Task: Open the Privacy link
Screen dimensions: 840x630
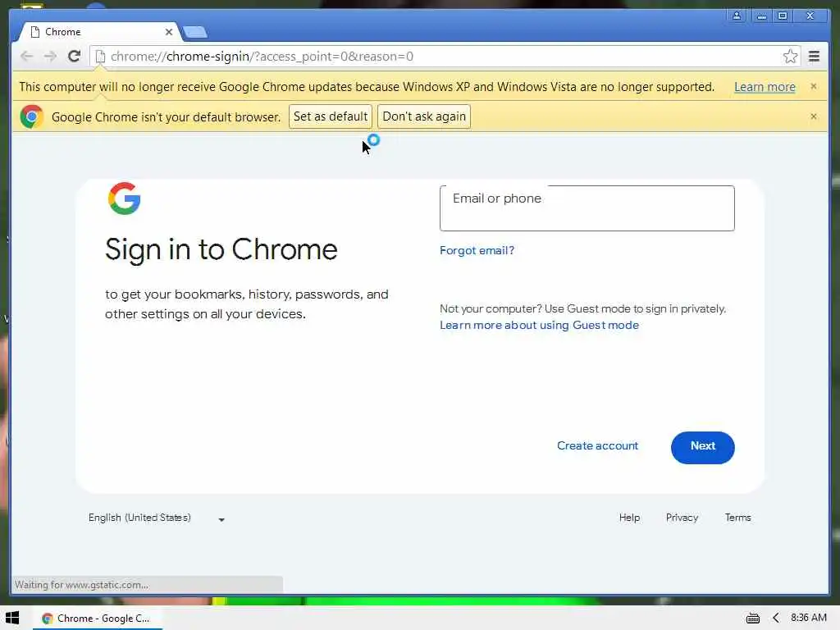Action: (x=682, y=518)
